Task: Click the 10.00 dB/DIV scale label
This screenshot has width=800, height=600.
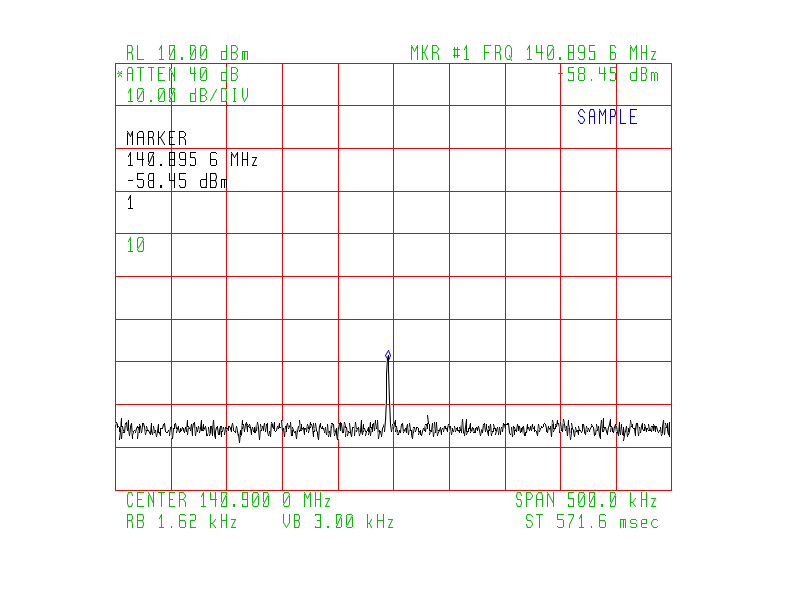Action: point(187,95)
